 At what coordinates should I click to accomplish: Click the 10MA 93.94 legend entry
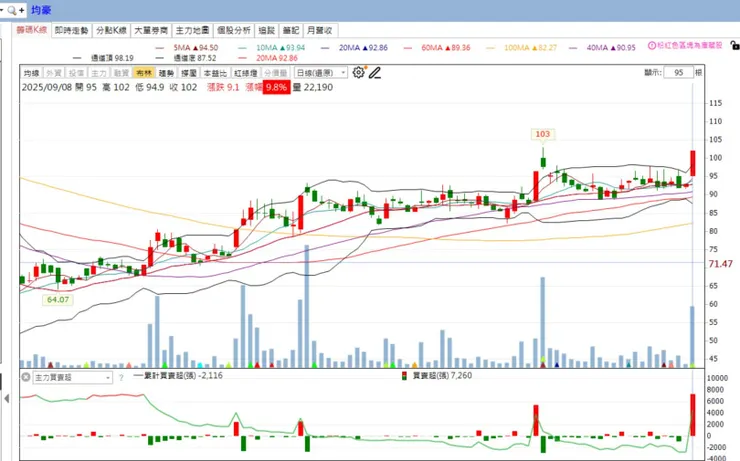[272, 48]
